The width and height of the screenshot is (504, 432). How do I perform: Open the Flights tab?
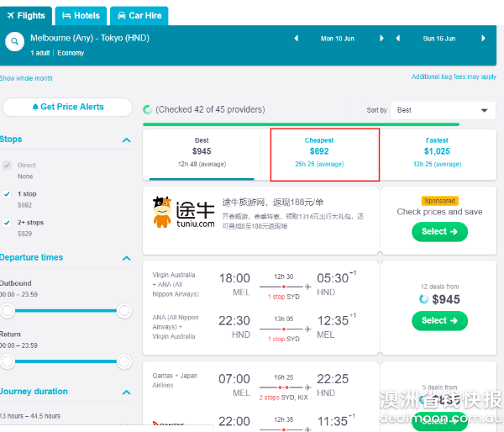[x=26, y=16]
